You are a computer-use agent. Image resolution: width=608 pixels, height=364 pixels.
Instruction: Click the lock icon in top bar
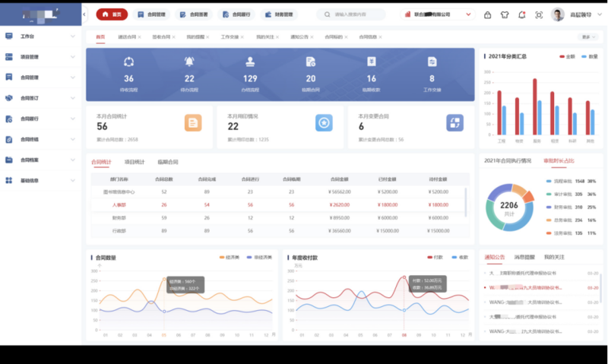pos(487,14)
